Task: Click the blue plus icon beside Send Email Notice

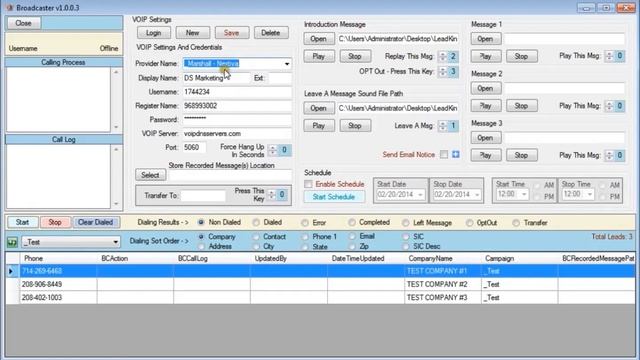Action: click(456, 154)
